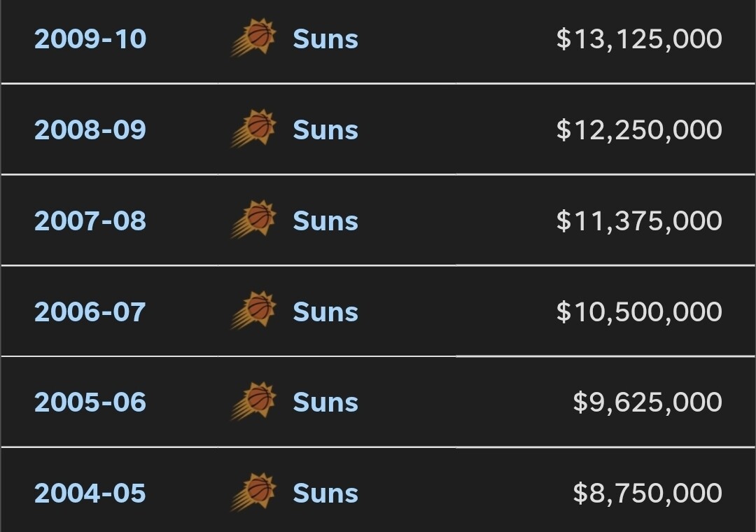Open the 2004-05 season link

pos(90,493)
